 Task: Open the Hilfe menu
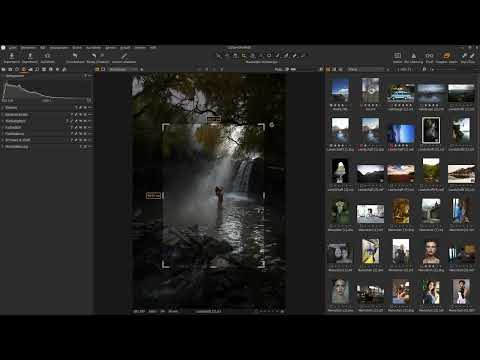pos(153,48)
